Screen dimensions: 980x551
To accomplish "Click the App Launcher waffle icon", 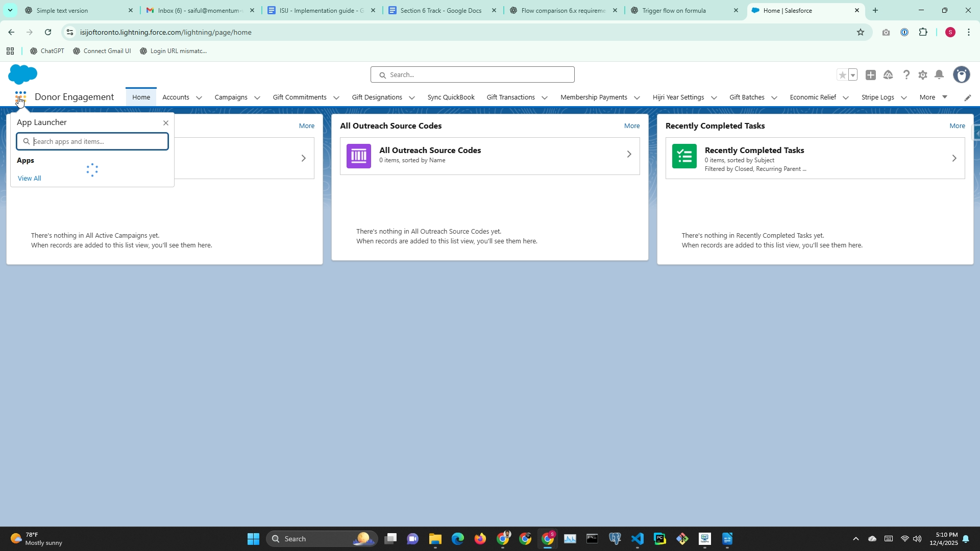I will coord(20,96).
